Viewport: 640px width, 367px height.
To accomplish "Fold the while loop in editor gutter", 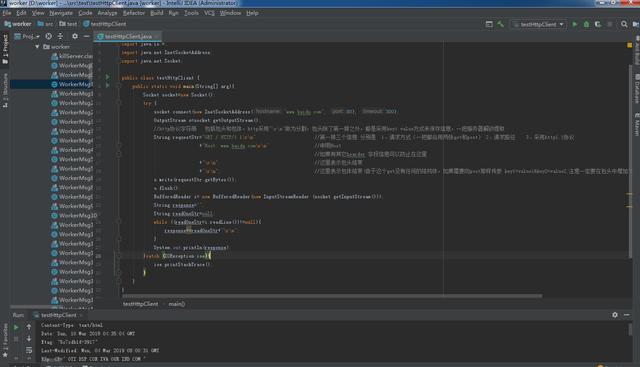I will pyautogui.click(x=118, y=221).
